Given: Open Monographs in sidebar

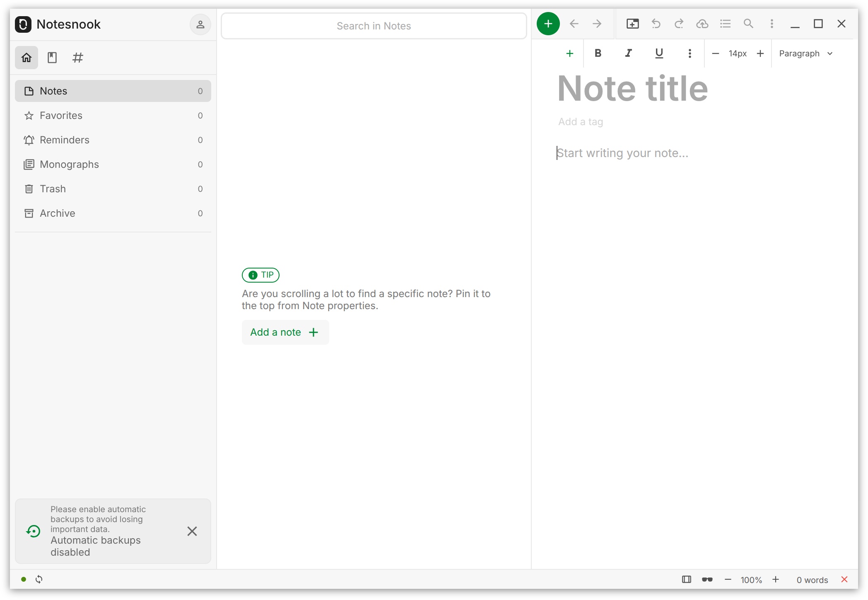Looking at the screenshot, I should coord(113,165).
